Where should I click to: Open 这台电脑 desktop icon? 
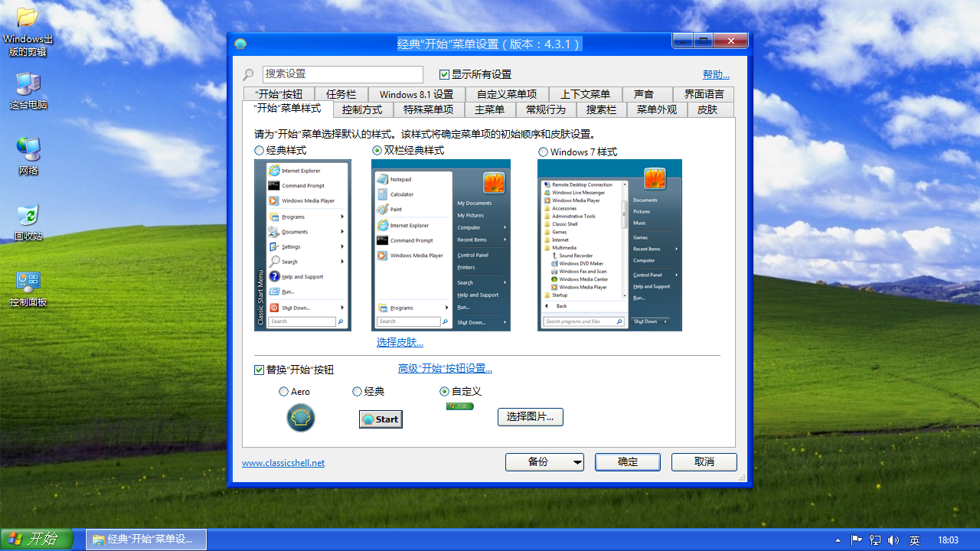[28, 91]
